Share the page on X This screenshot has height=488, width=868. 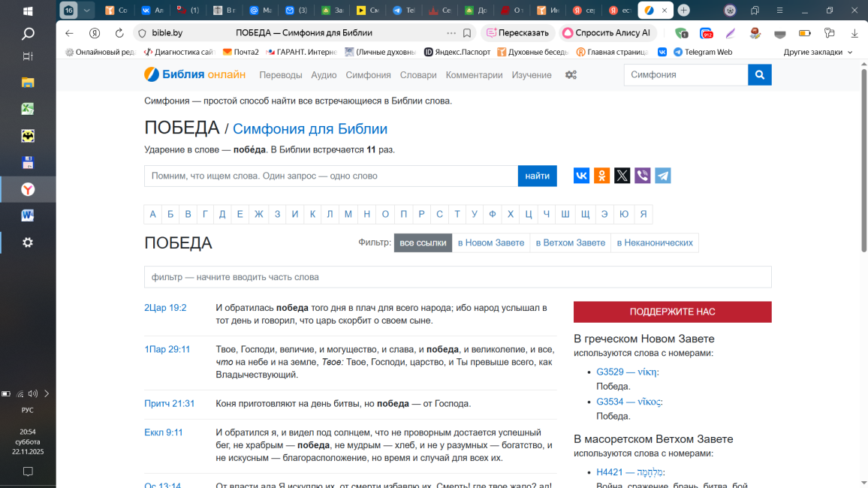(x=622, y=176)
